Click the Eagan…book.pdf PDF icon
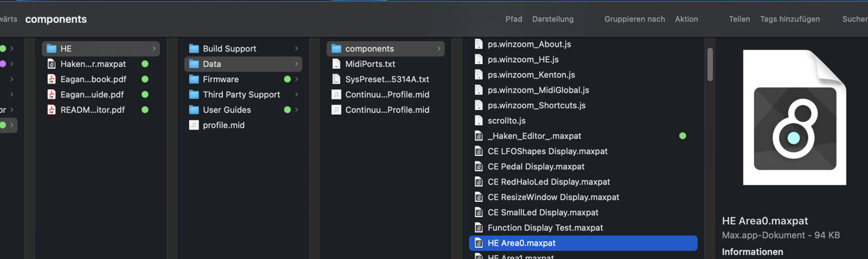This screenshot has height=259, width=868. (x=51, y=79)
